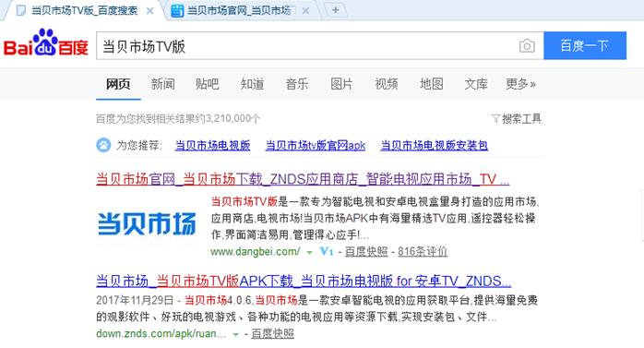Open a new browser tab
Viewport: 644px width, 348px height.
click(336, 10)
